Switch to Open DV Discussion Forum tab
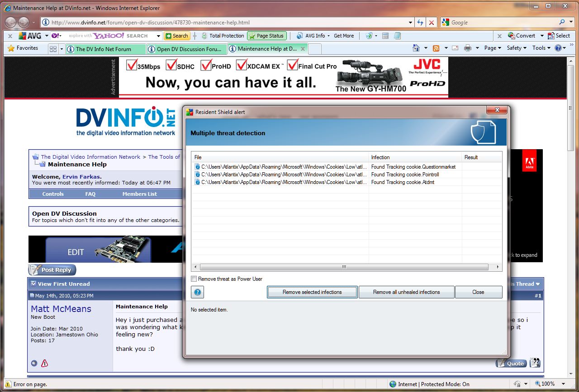579x392 pixels. click(x=189, y=49)
